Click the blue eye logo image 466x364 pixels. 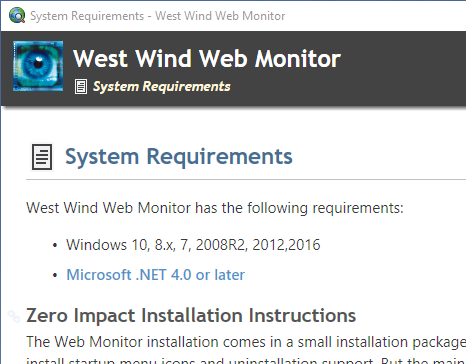(x=38, y=66)
